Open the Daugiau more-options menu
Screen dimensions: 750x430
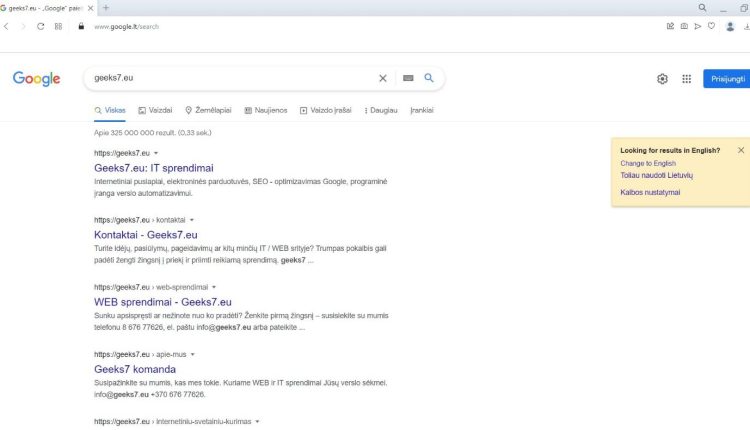click(x=381, y=110)
